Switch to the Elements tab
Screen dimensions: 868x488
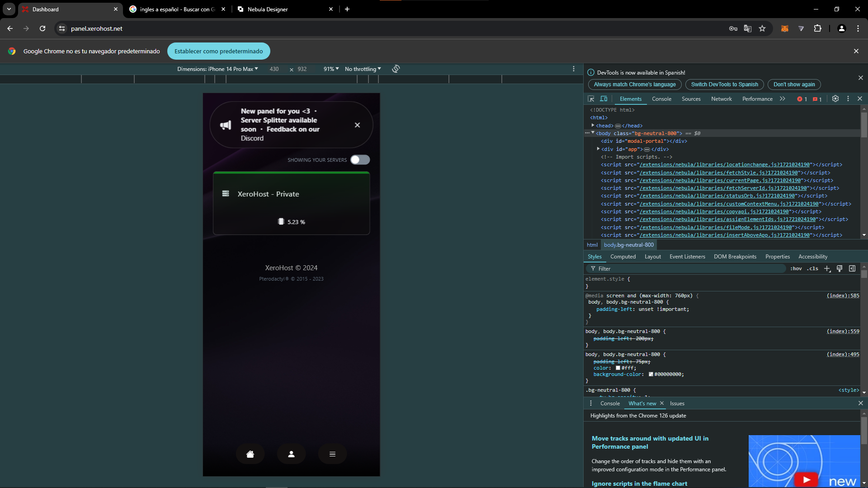tap(630, 99)
